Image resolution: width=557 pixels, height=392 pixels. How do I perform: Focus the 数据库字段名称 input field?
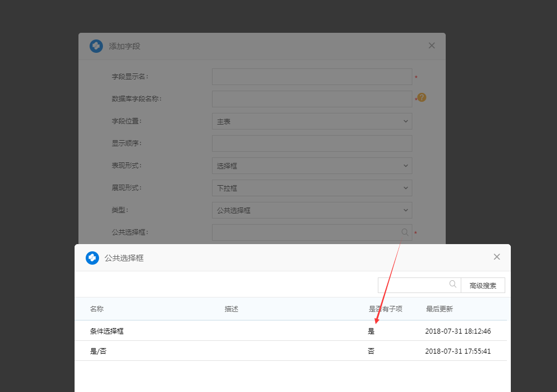(x=312, y=99)
